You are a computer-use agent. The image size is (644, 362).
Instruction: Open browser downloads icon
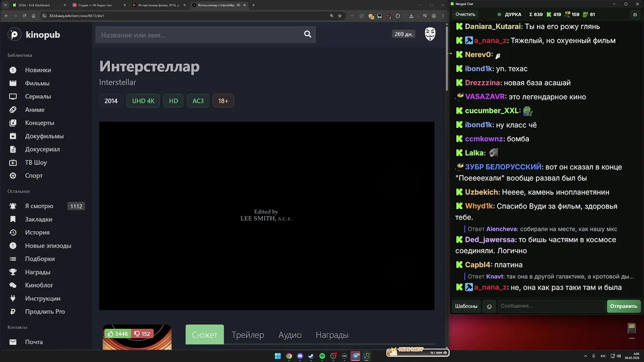point(411,16)
